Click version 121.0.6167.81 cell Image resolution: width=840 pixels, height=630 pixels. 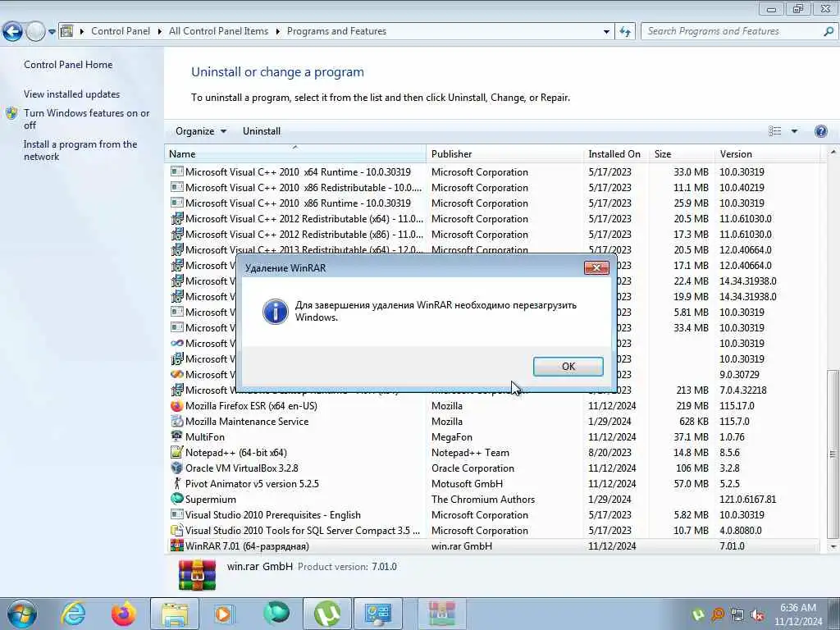click(x=748, y=500)
